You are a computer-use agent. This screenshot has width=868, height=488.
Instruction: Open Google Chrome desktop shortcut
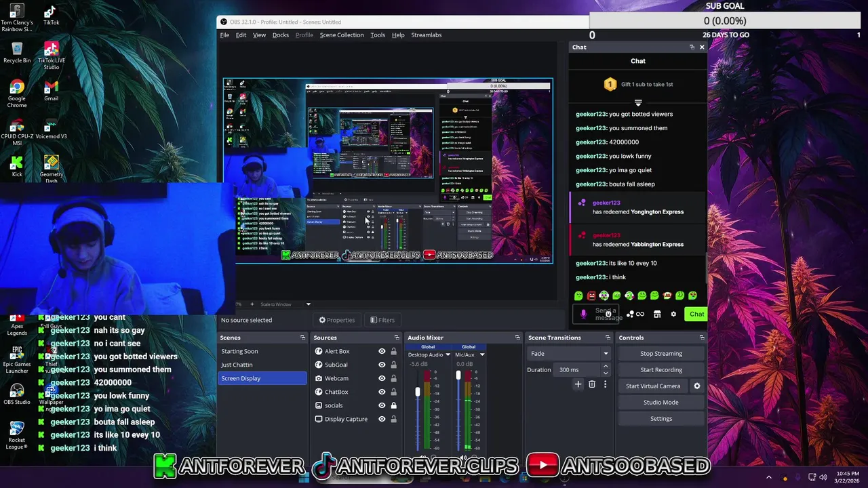tap(17, 94)
